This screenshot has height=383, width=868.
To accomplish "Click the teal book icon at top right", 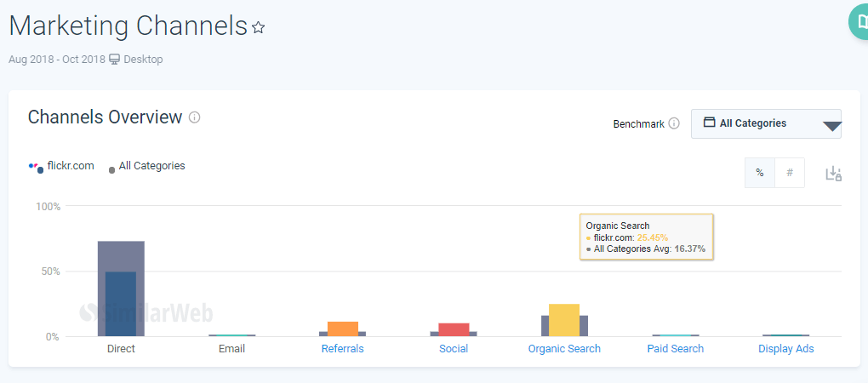I will pyautogui.click(x=859, y=22).
